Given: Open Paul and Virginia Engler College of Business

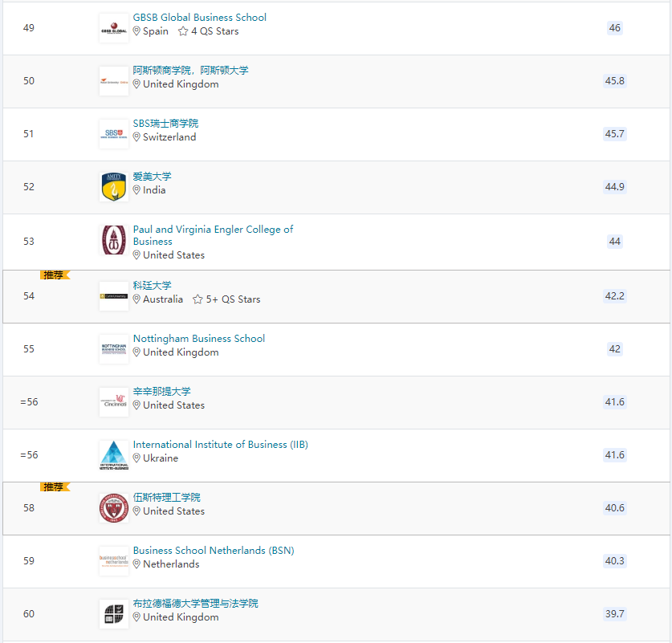Looking at the screenshot, I should click(213, 235).
